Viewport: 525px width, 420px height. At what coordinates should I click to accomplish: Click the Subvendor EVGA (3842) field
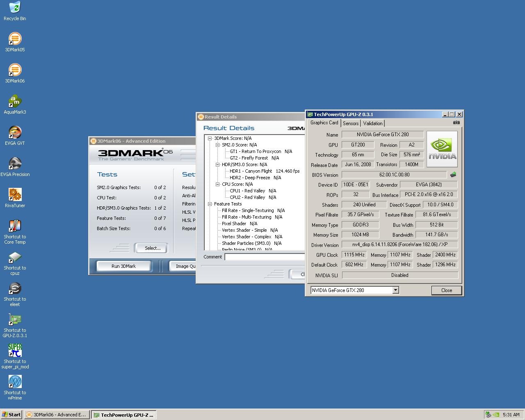coord(429,185)
